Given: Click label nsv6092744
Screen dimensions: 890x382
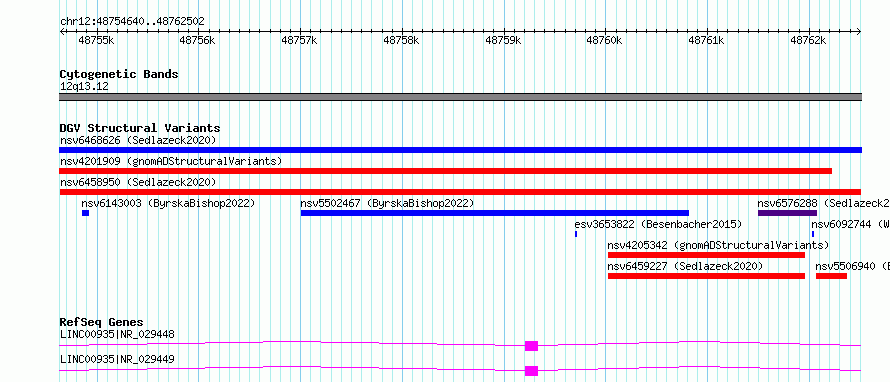Looking at the screenshot, I should click(841, 224).
